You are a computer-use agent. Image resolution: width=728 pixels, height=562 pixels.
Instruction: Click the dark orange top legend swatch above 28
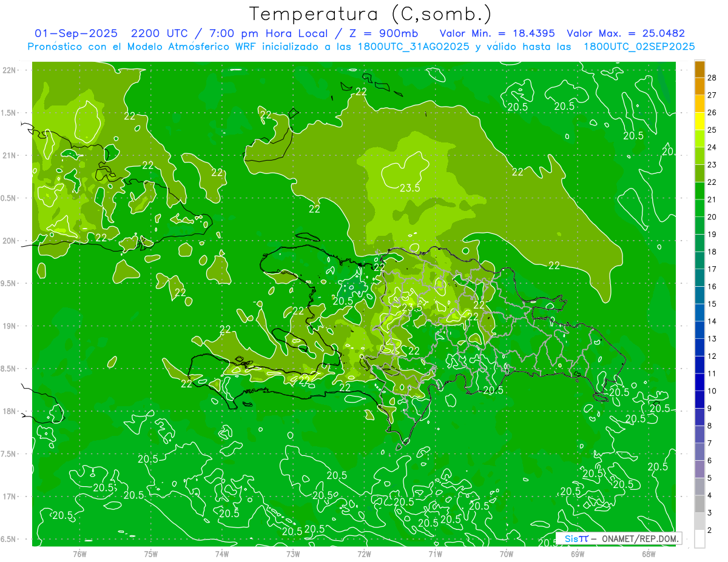[x=699, y=70]
